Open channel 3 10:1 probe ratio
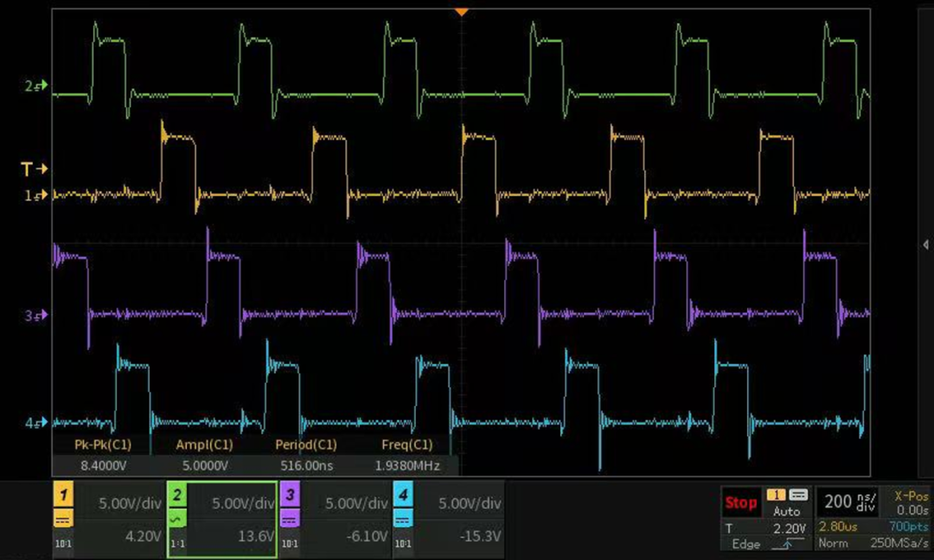The height and width of the screenshot is (560, 934). coord(290,544)
